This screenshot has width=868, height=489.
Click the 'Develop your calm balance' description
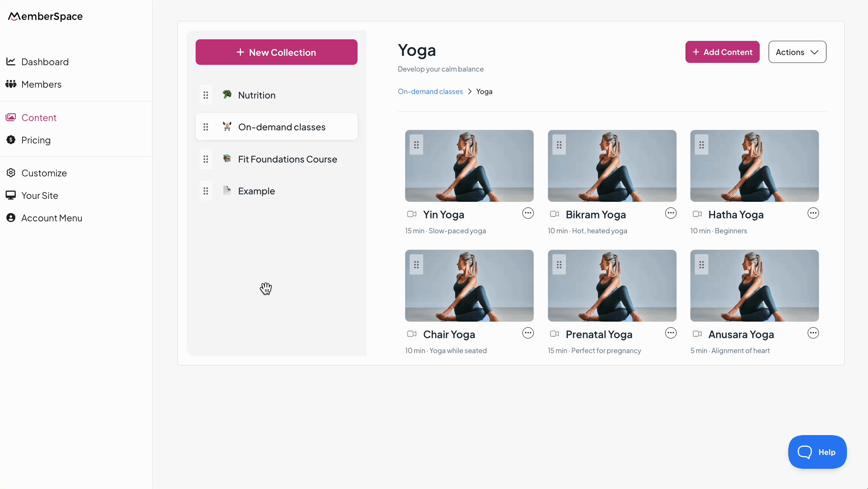(441, 69)
